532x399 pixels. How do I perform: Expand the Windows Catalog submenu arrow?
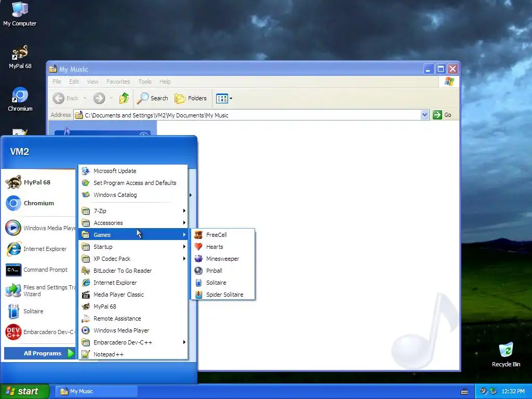click(x=191, y=195)
